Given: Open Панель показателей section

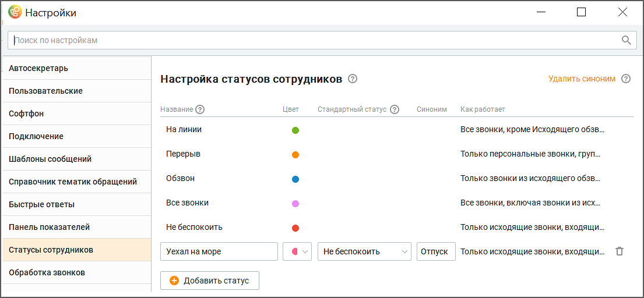Looking at the screenshot, I should coord(77,227).
